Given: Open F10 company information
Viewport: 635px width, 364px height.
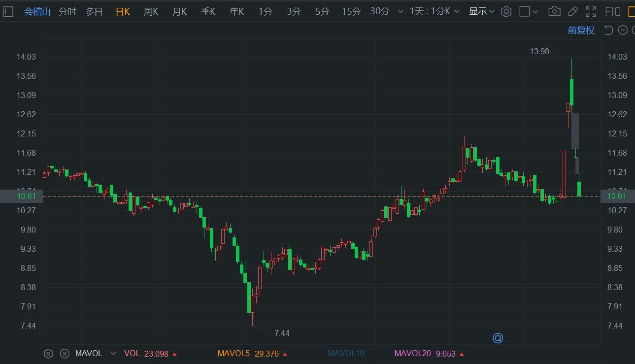Looking at the screenshot, I should click(x=613, y=11).
